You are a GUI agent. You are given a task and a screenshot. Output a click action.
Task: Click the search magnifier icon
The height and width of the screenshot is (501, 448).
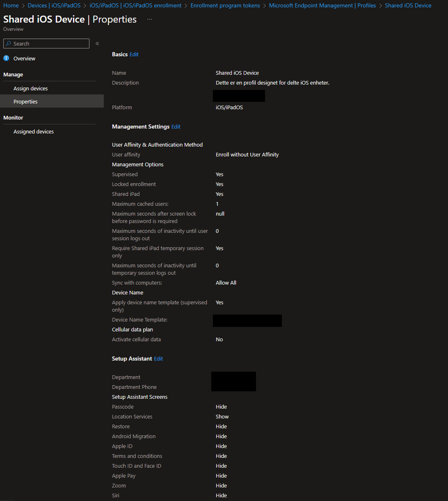point(9,44)
